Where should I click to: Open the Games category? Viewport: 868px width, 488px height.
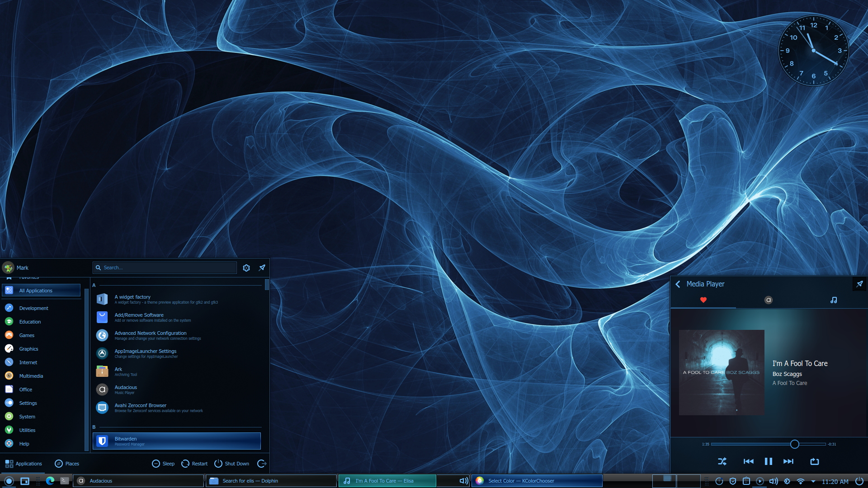41,335
